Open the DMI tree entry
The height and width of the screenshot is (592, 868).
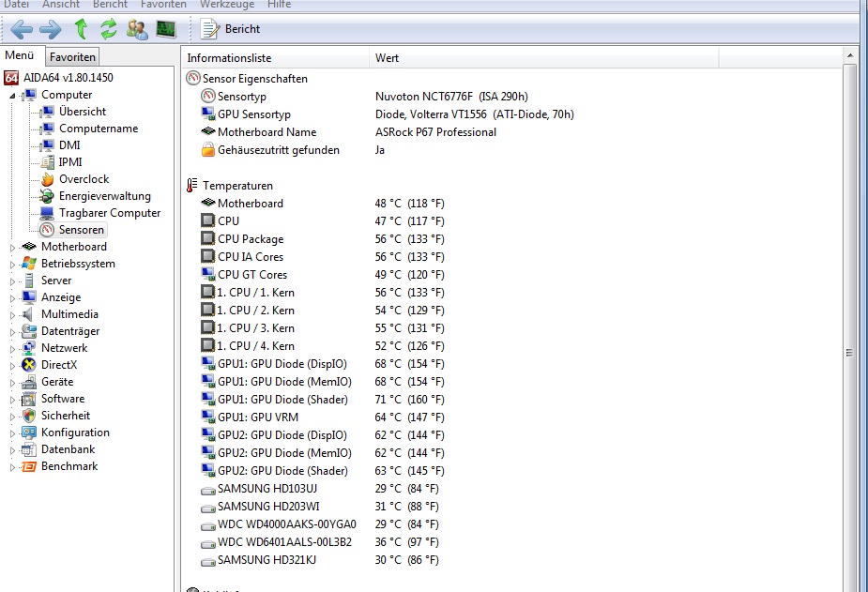pyautogui.click(x=69, y=145)
